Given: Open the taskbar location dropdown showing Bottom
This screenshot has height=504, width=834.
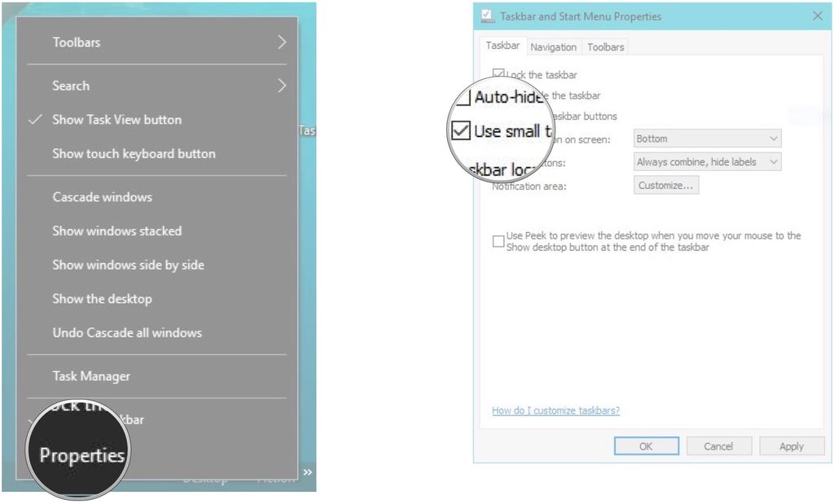Looking at the screenshot, I should (705, 138).
